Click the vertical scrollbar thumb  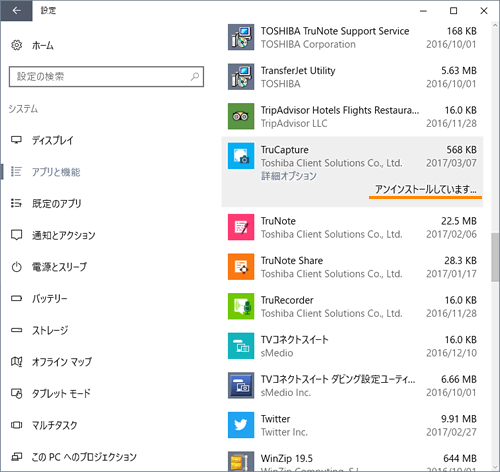click(x=495, y=257)
